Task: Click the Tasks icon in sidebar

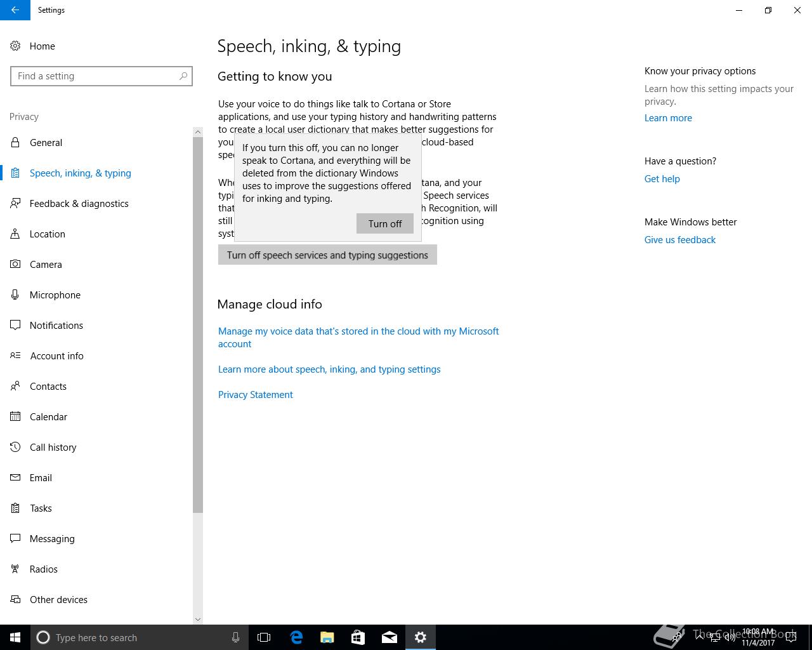Action: point(15,508)
